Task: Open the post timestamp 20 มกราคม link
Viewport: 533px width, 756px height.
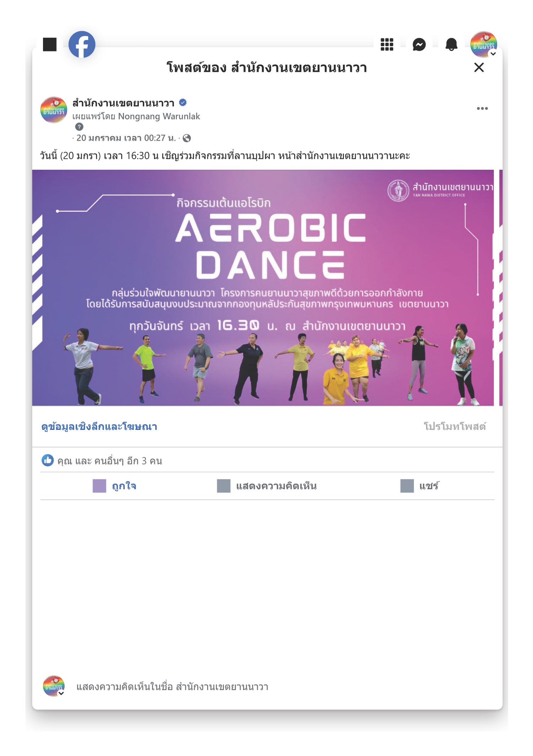Action: tap(126, 138)
